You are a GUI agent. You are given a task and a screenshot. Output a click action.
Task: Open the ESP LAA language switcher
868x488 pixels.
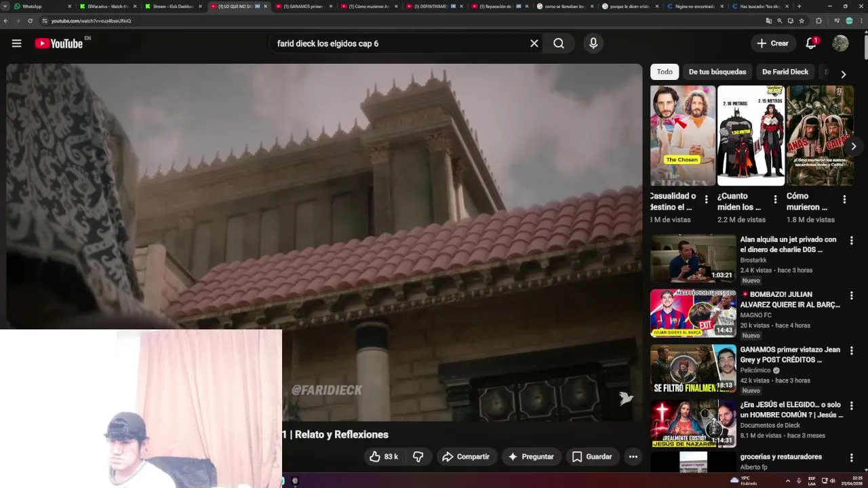[812, 481]
